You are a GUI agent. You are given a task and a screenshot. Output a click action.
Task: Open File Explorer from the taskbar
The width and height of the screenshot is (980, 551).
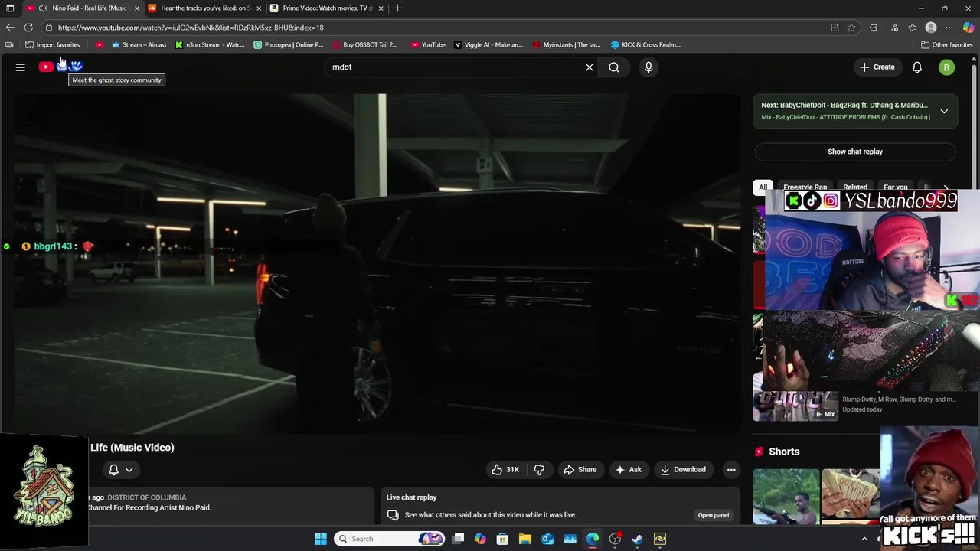(524, 539)
